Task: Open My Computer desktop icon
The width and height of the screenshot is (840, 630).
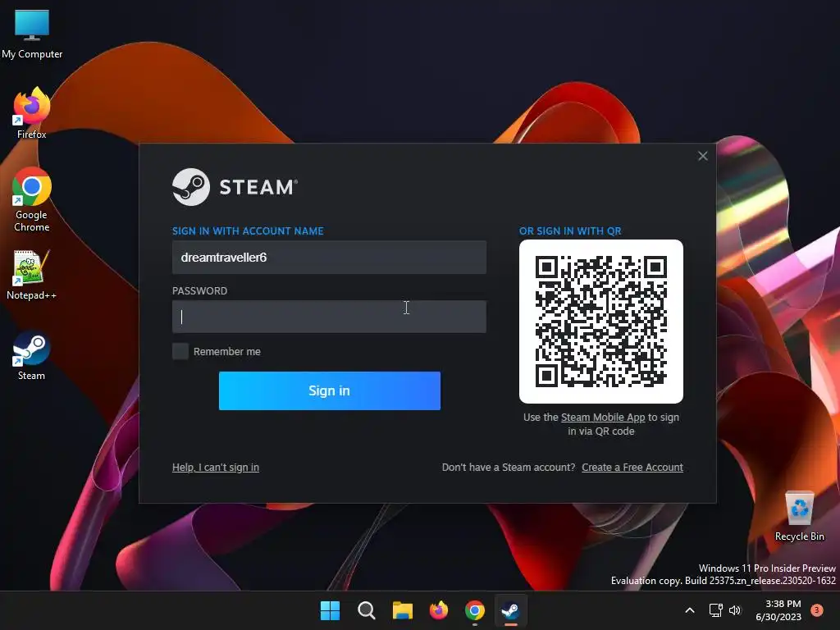Action: coord(32,34)
